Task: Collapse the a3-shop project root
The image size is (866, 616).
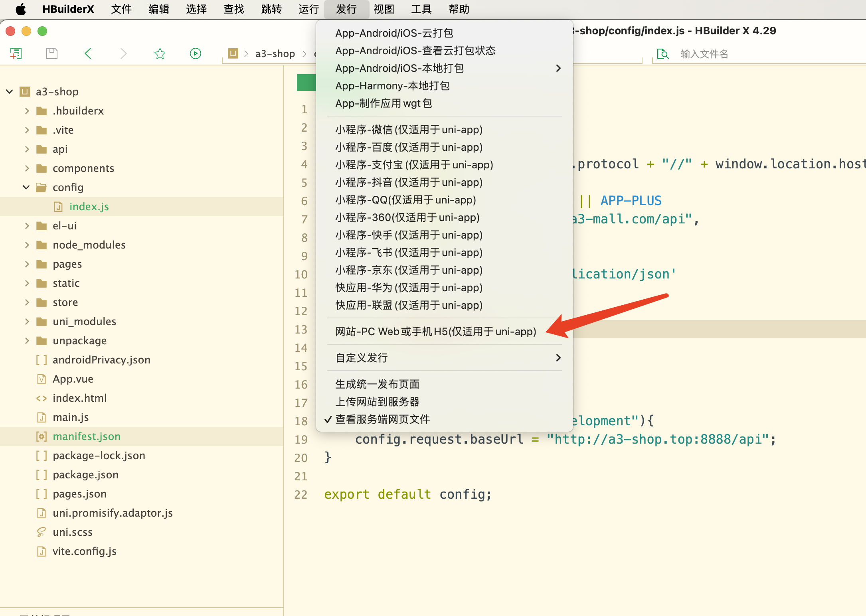Action: tap(10, 92)
